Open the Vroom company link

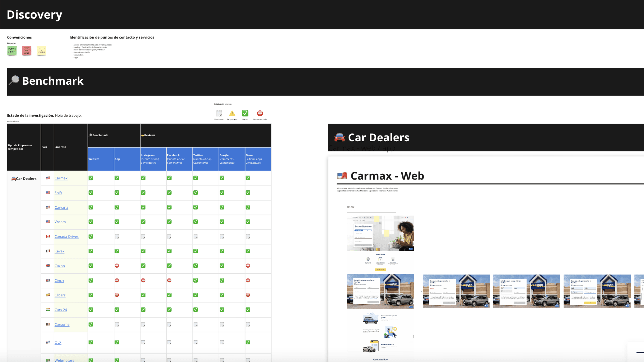(60, 222)
